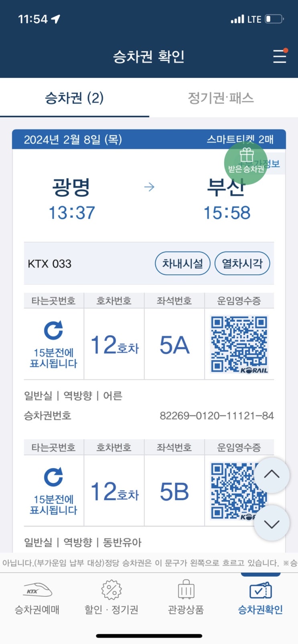Tap the green 받은승차권 gift icon
The height and width of the screenshot is (644, 298).
[245, 163]
